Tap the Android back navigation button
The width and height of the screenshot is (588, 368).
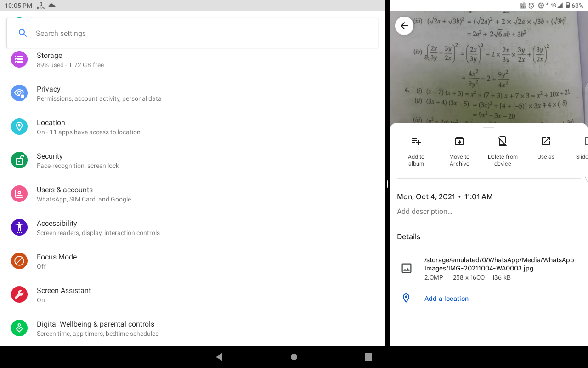point(219,357)
